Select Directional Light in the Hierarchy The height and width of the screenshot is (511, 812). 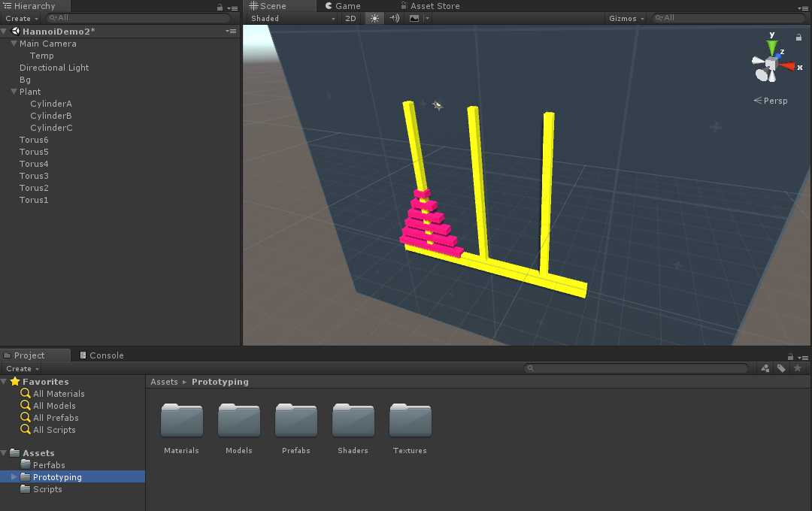(54, 68)
